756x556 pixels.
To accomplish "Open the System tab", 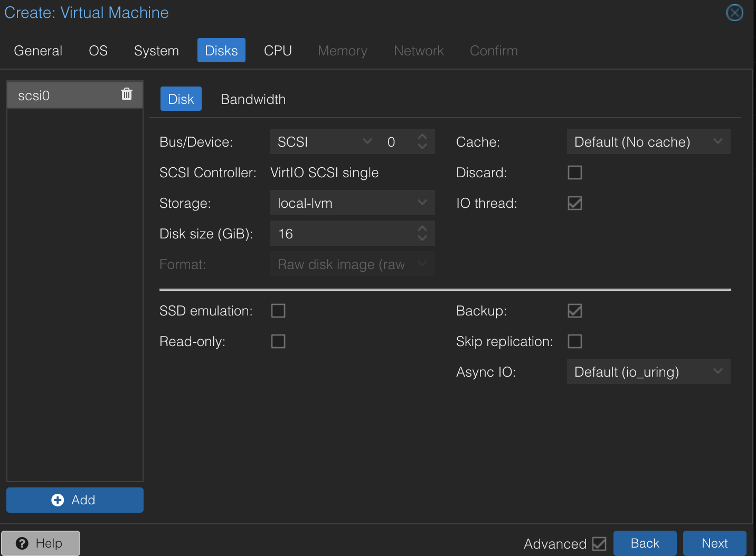I will (156, 50).
